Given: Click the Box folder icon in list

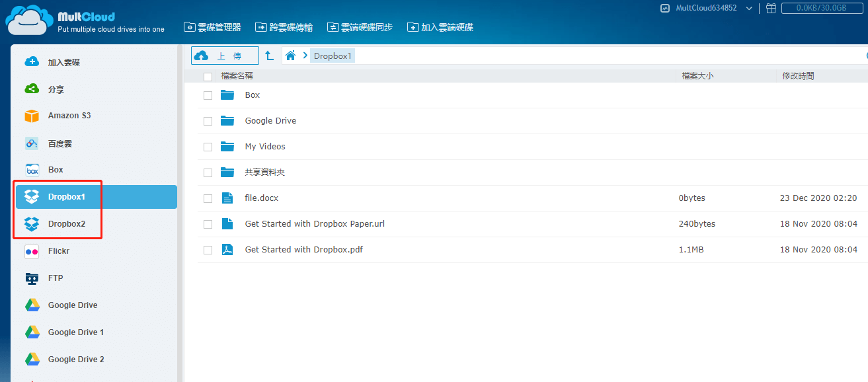Looking at the screenshot, I should pos(227,95).
